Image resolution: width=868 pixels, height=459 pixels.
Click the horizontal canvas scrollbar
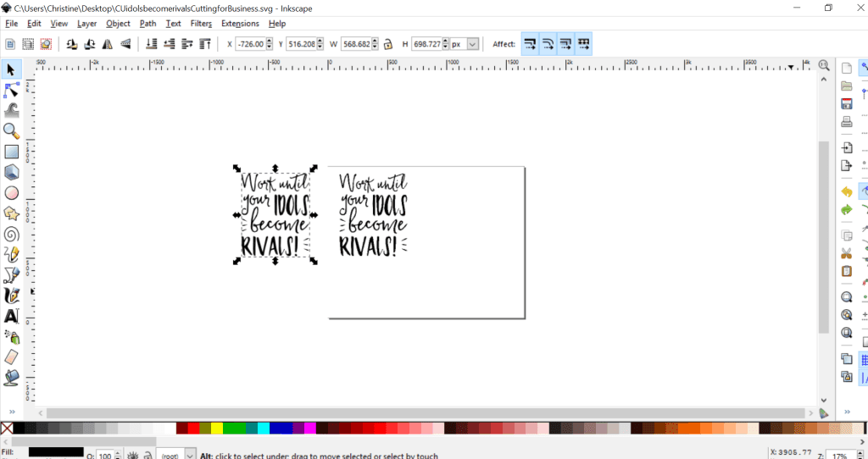tap(426, 413)
